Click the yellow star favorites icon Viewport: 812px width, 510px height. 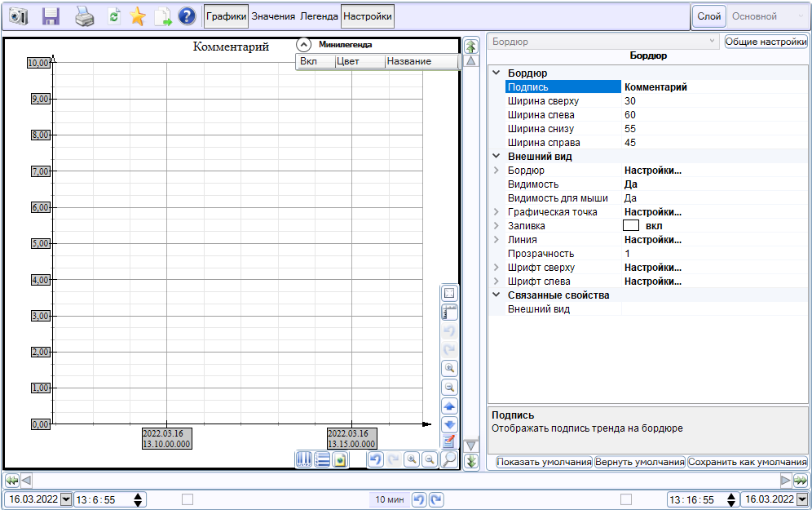pyautogui.click(x=137, y=16)
